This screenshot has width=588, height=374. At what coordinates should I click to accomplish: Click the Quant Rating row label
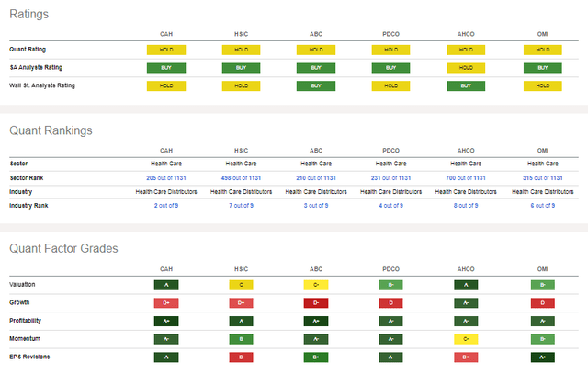tap(28, 50)
